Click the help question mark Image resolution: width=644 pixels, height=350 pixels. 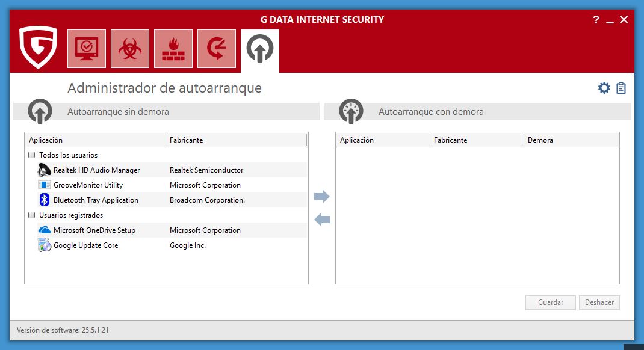click(596, 20)
